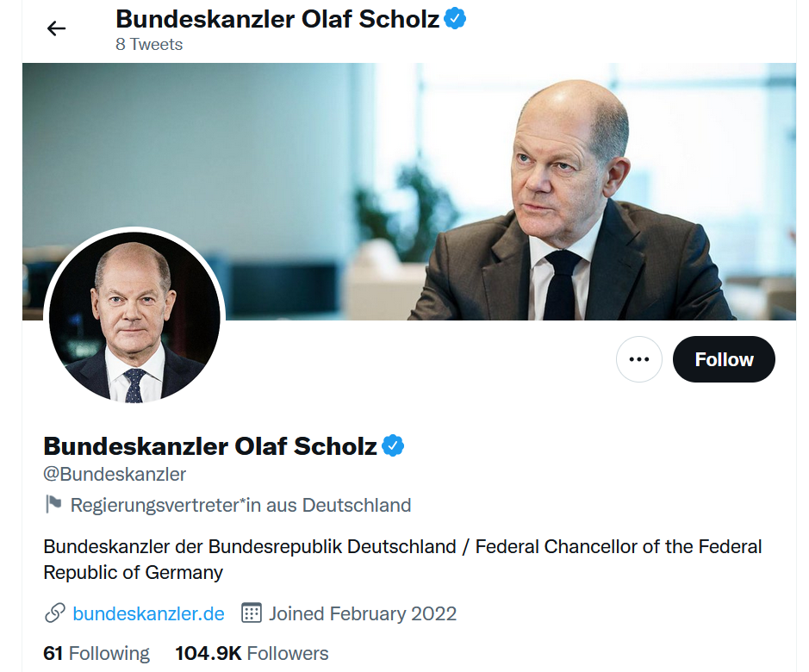Click the verified badge beside the profile name

(393, 446)
